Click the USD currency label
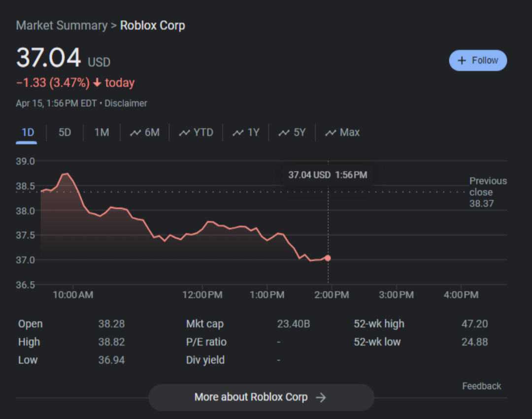 click(x=99, y=62)
